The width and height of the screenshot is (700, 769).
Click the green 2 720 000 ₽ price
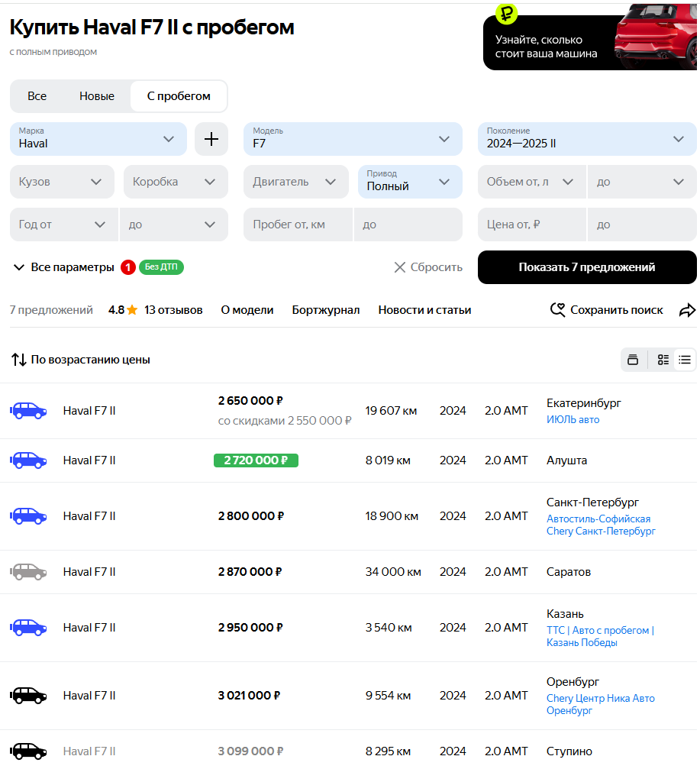(x=256, y=460)
